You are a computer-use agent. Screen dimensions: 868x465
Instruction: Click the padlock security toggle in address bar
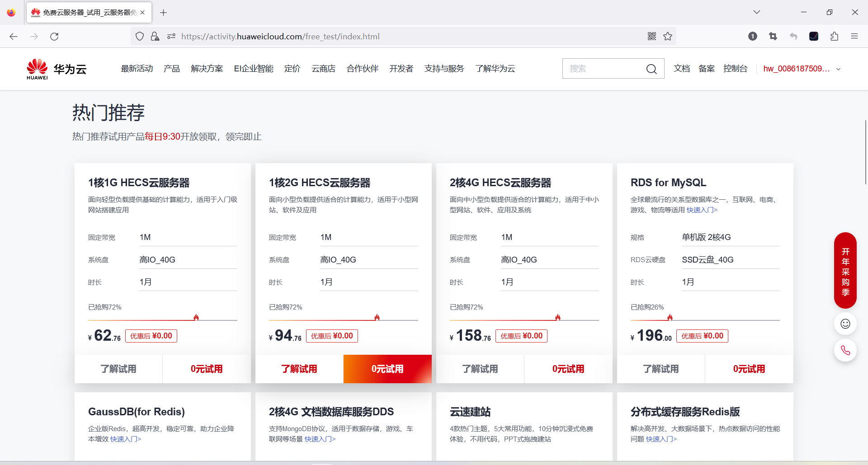pyautogui.click(x=155, y=36)
